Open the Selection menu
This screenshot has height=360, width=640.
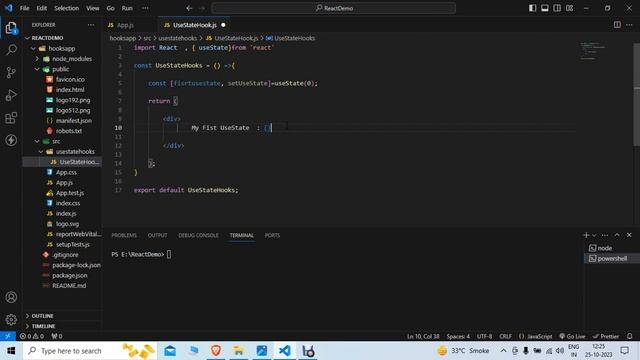(67, 8)
